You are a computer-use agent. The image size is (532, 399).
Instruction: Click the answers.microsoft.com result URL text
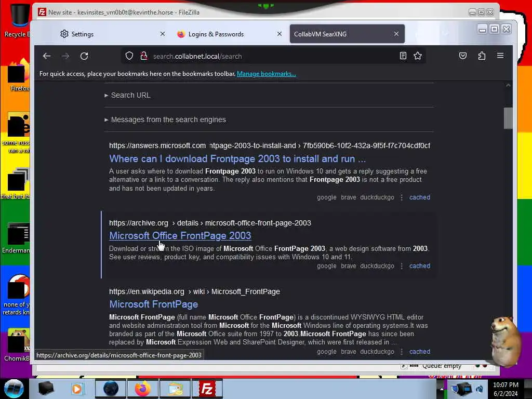pyautogui.click(x=270, y=145)
